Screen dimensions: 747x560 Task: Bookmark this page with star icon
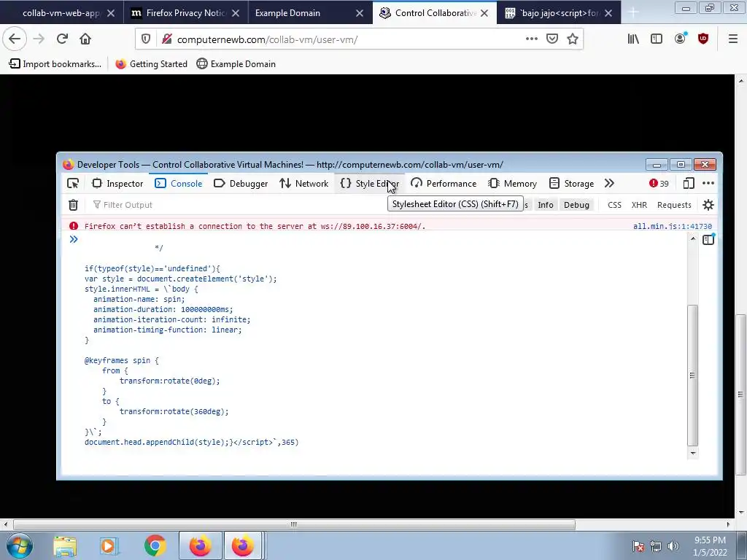pyautogui.click(x=573, y=39)
